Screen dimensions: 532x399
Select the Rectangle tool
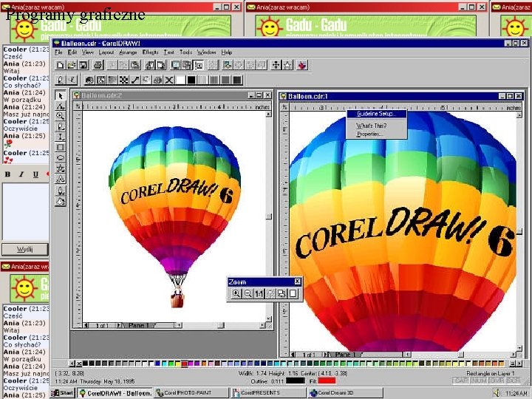(x=61, y=147)
